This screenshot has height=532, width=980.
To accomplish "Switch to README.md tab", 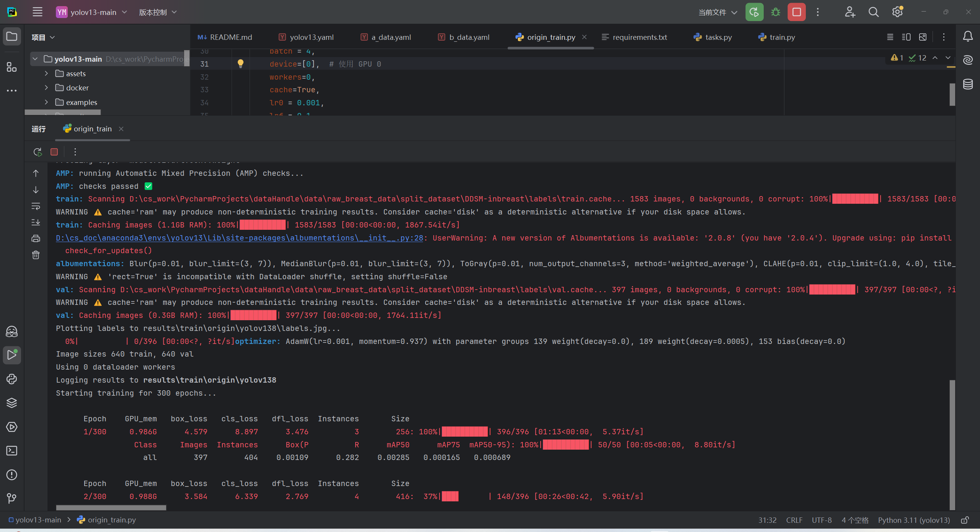I will coord(225,37).
